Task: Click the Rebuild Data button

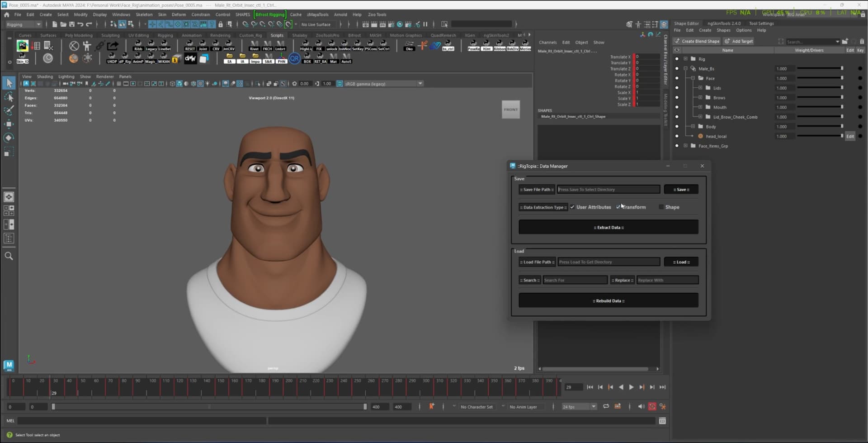Action: coord(608,301)
